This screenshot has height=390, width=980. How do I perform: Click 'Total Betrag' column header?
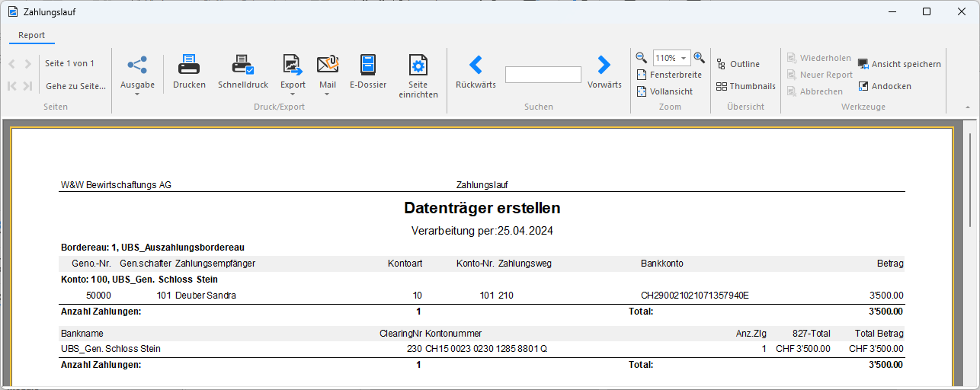pos(879,334)
